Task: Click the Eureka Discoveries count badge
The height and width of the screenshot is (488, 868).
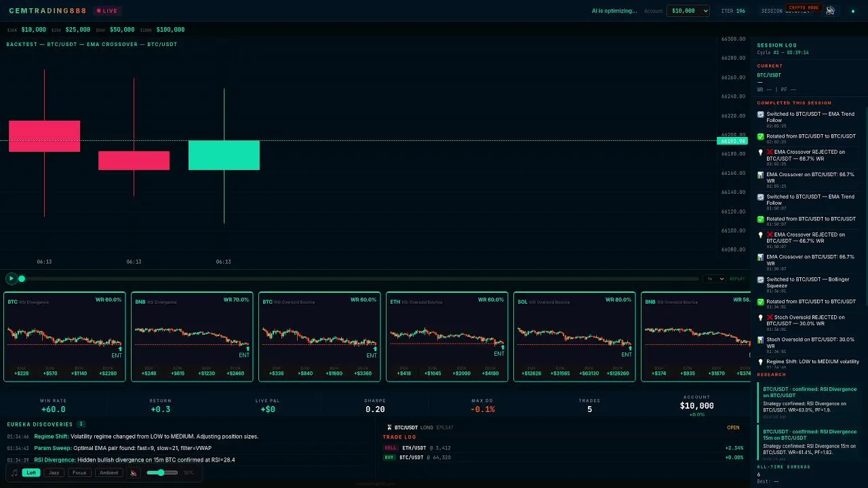Action: coord(81,424)
